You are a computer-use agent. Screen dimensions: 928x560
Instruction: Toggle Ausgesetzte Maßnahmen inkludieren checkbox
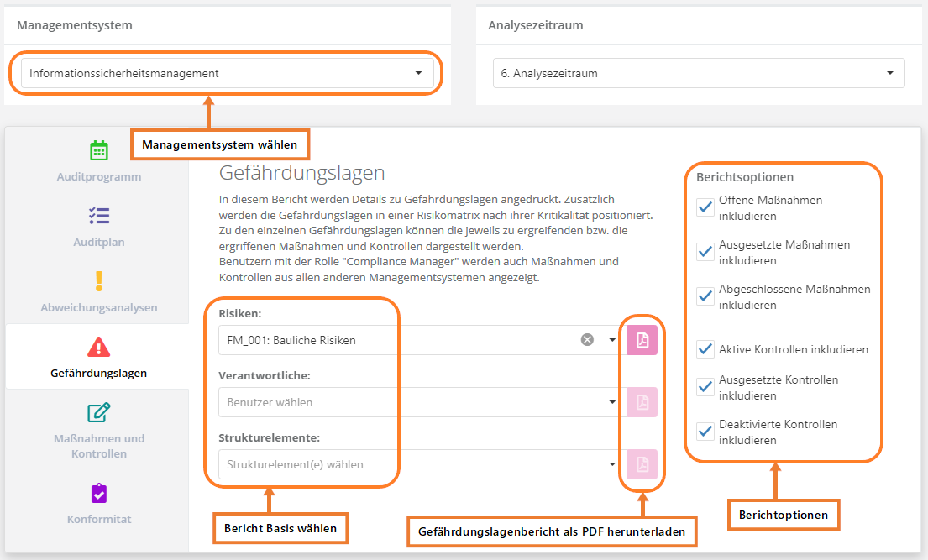point(705,253)
